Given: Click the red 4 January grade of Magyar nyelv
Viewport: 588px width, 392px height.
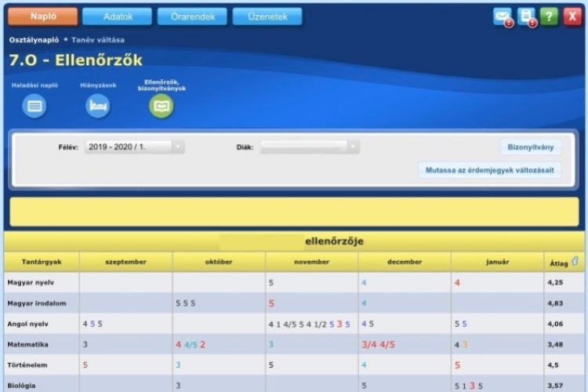Looking at the screenshot, I should point(457,282).
